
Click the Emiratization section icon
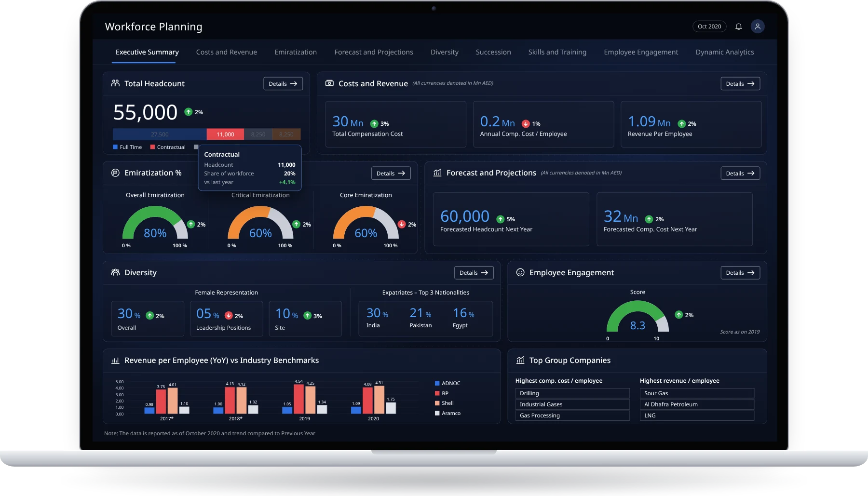(115, 173)
